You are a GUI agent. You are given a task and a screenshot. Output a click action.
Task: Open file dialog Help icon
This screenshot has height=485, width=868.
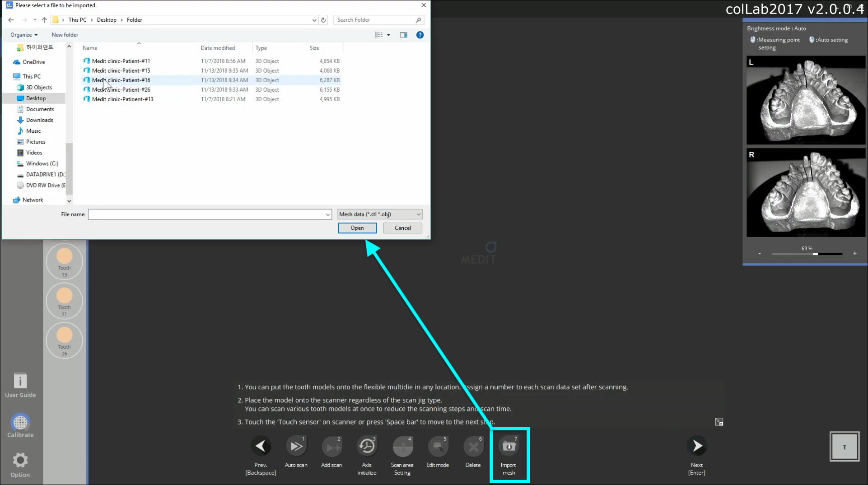pyautogui.click(x=420, y=35)
